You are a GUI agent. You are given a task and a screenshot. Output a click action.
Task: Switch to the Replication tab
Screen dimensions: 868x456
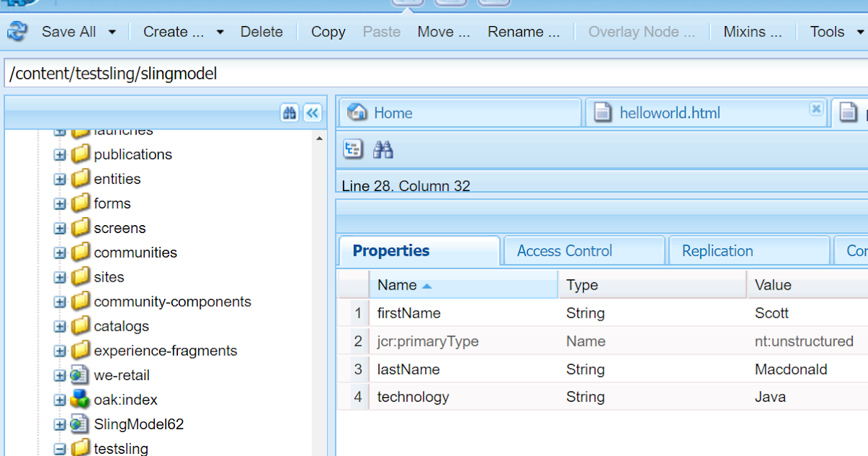(x=716, y=250)
